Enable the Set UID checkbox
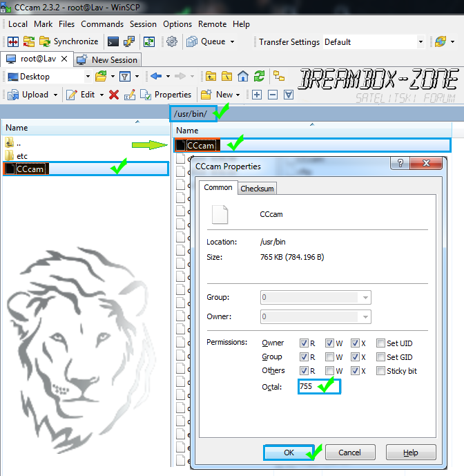464x476 pixels. (x=380, y=343)
